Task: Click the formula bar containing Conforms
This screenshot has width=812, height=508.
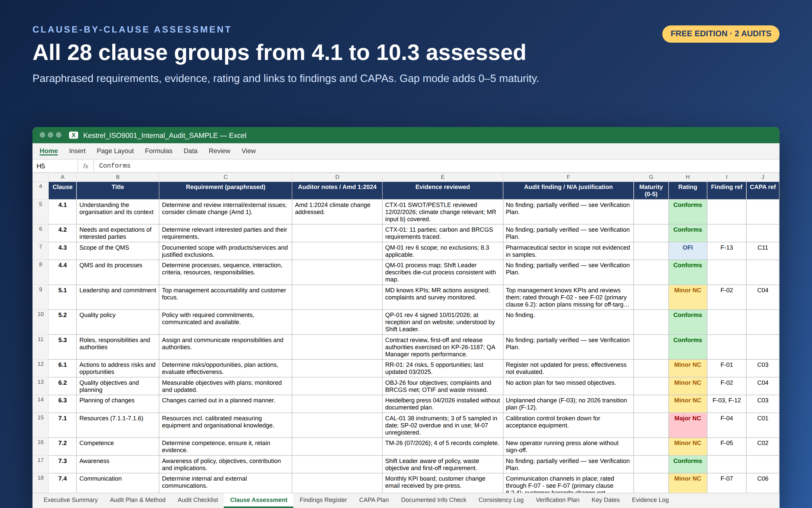Action: point(436,166)
